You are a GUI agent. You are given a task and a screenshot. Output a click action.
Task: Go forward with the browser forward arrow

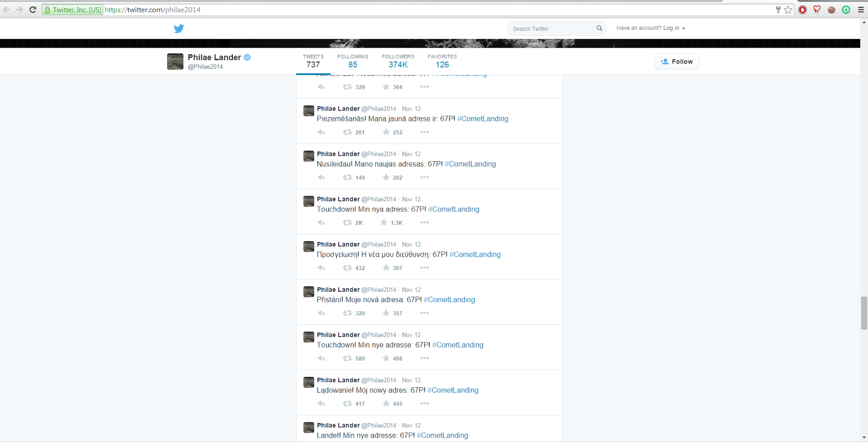(x=20, y=10)
